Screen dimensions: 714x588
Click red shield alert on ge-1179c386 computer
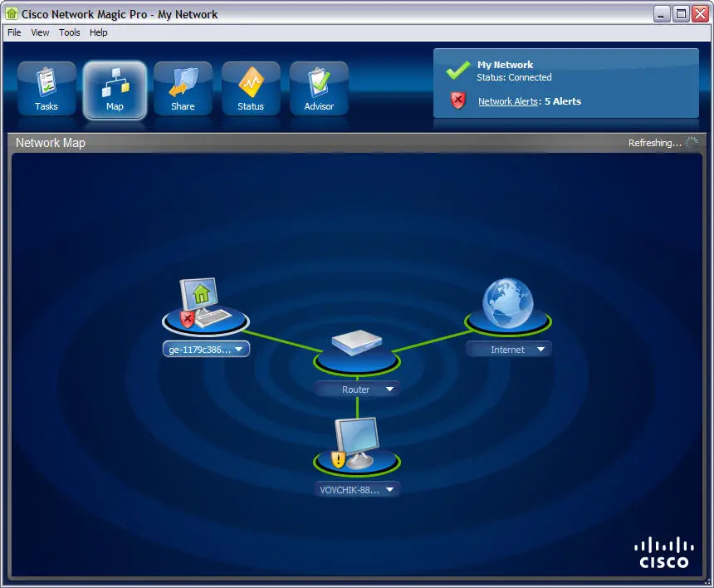(x=187, y=319)
